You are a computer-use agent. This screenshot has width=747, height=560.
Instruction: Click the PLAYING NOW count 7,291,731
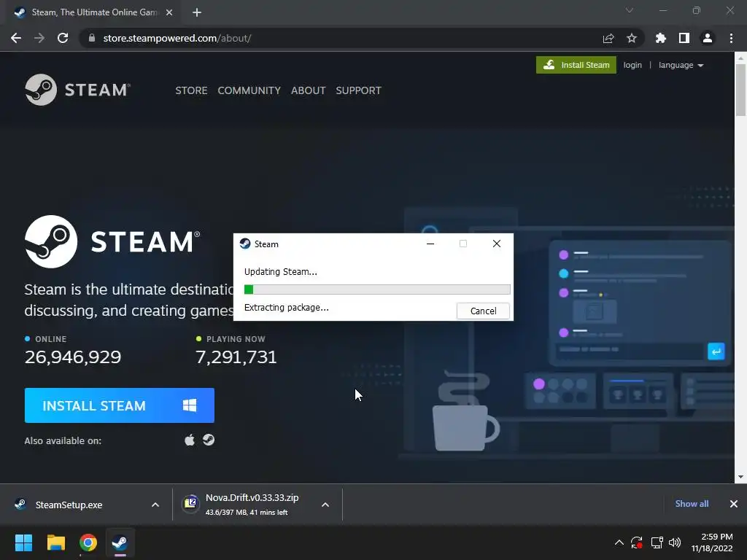point(236,357)
